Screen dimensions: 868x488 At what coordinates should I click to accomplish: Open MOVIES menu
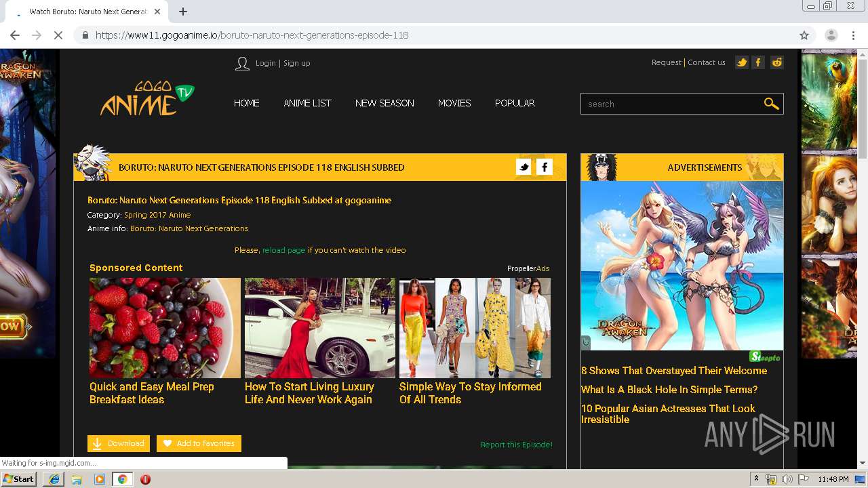tap(454, 103)
